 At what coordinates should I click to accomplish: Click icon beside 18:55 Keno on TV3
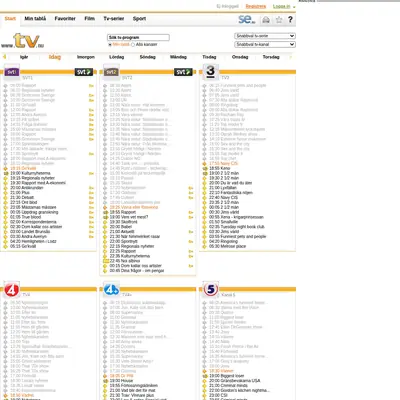coord(205,168)
